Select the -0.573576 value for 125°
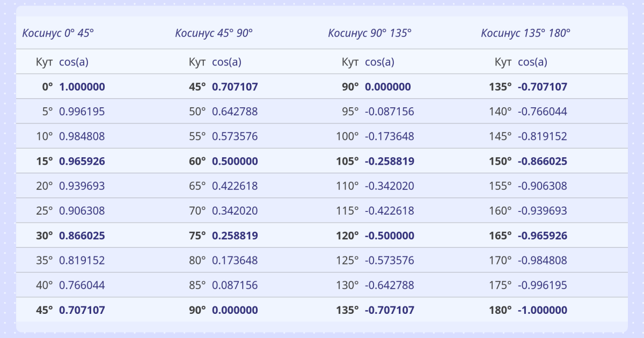 389,261
